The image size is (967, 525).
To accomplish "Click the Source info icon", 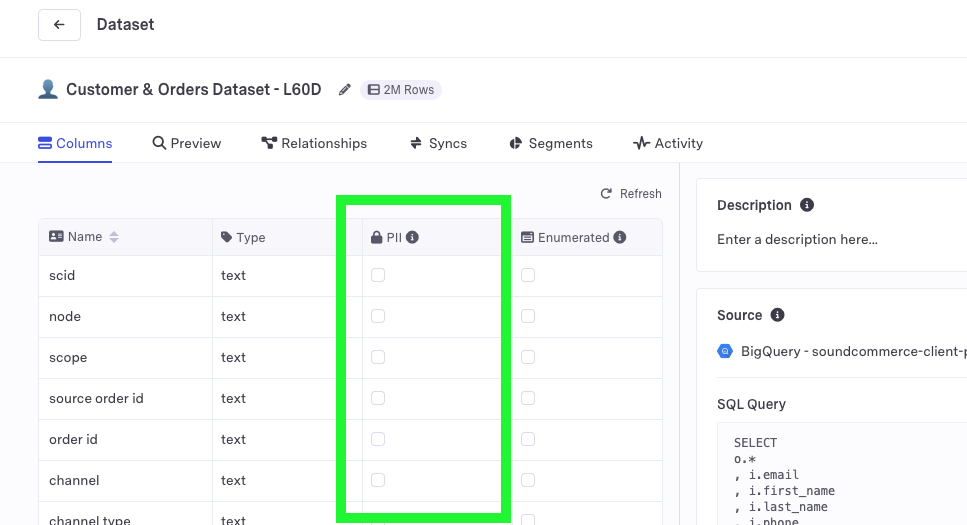I will point(778,315).
